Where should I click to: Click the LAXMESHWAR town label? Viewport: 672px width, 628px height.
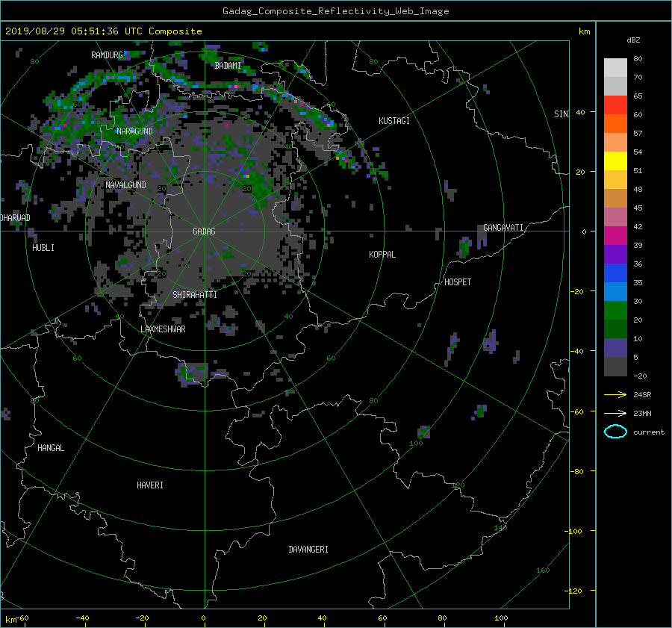pyautogui.click(x=163, y=329)
